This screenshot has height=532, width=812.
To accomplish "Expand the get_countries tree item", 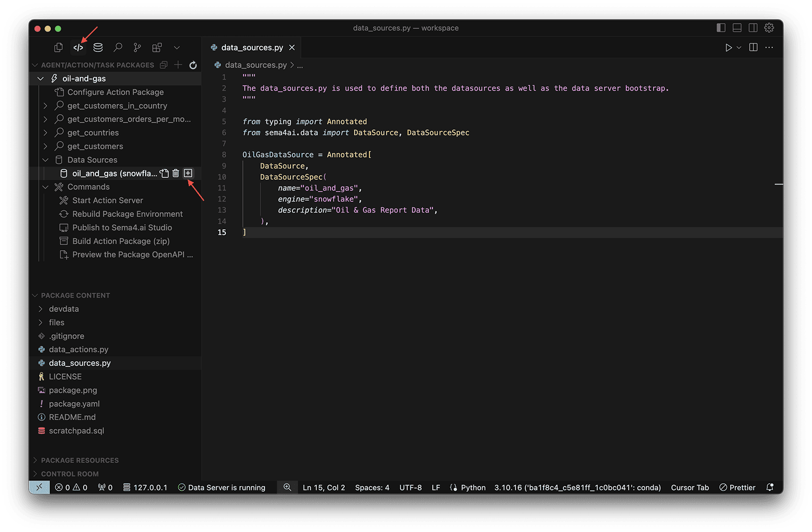I will [x=45, y=132].
